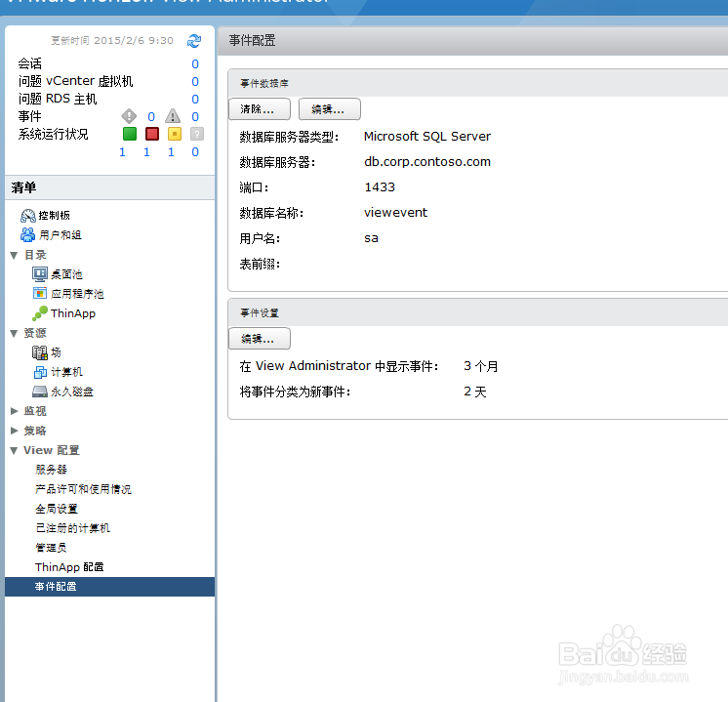
Task: Click the red system health square
Action: [152, 134]
